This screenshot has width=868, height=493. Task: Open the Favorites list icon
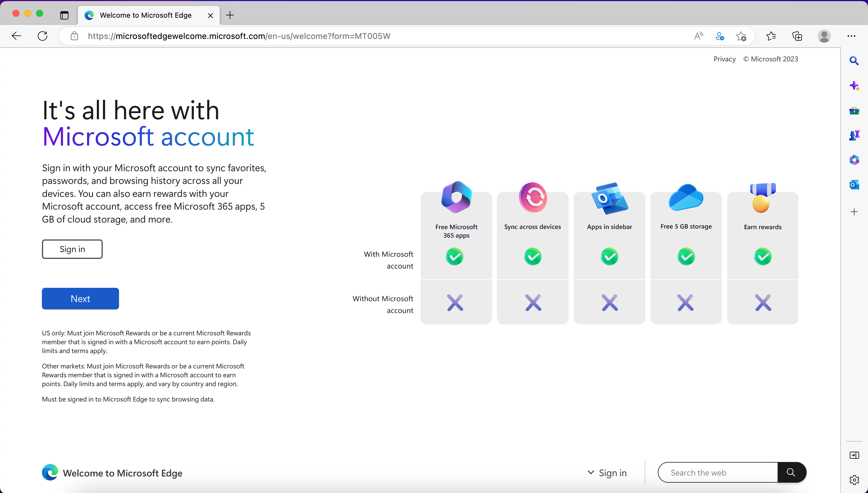tap(771, 36)
